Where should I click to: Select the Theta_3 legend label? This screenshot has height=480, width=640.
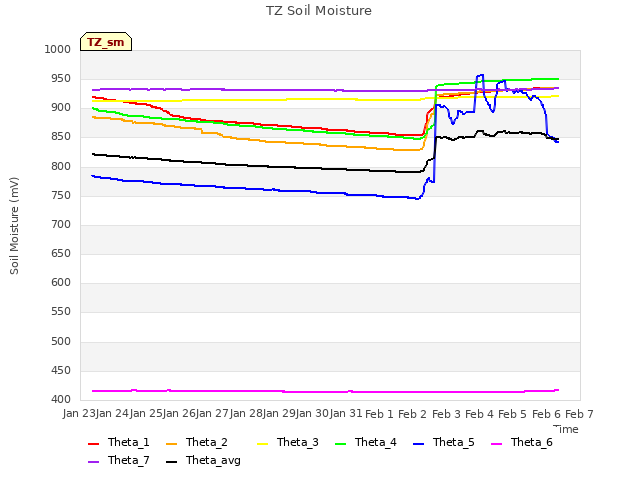point(298,442)
